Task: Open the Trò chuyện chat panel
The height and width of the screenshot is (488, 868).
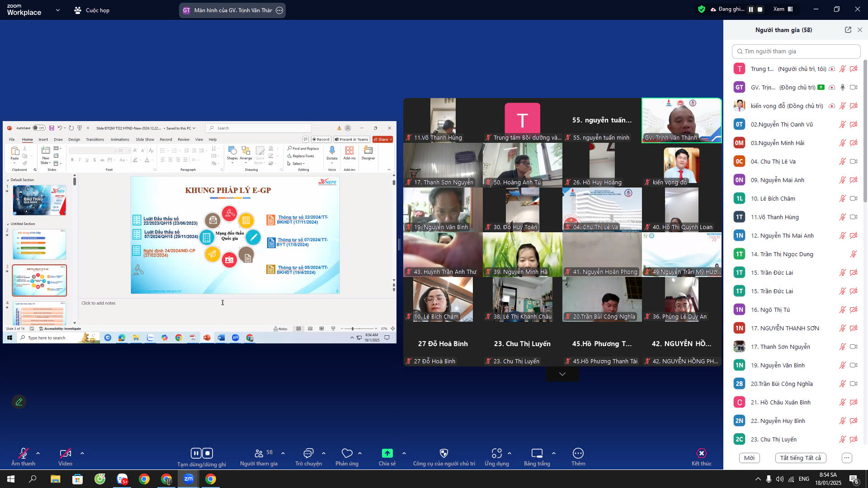Action: pos(308,453)
